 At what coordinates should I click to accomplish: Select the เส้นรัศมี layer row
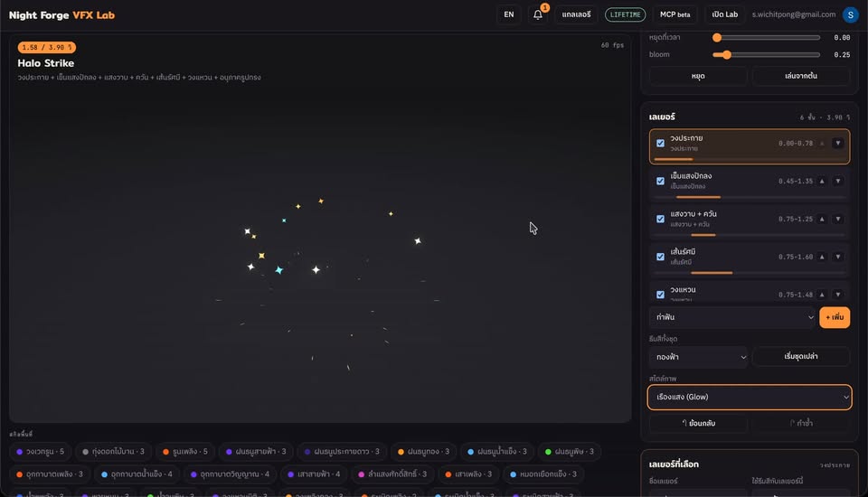(749, 260)
